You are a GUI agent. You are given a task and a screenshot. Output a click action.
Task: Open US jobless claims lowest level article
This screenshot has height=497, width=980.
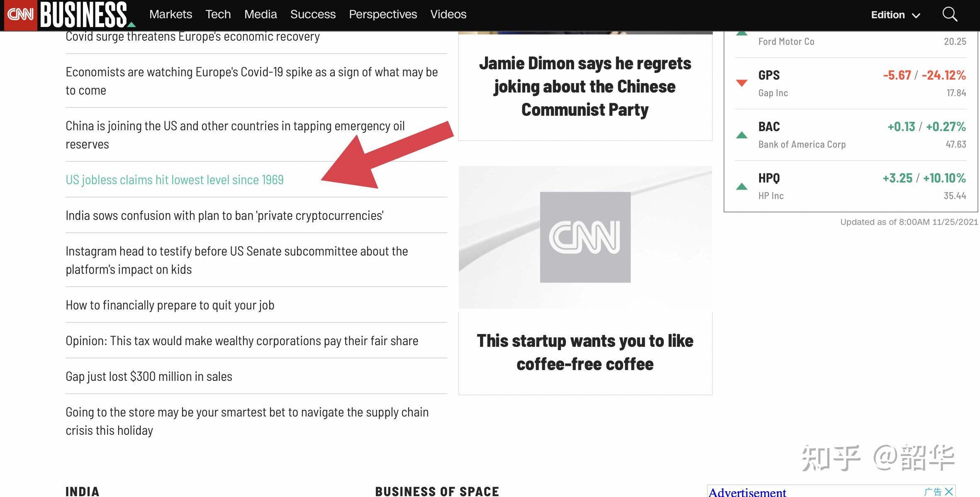click(174, 180)
